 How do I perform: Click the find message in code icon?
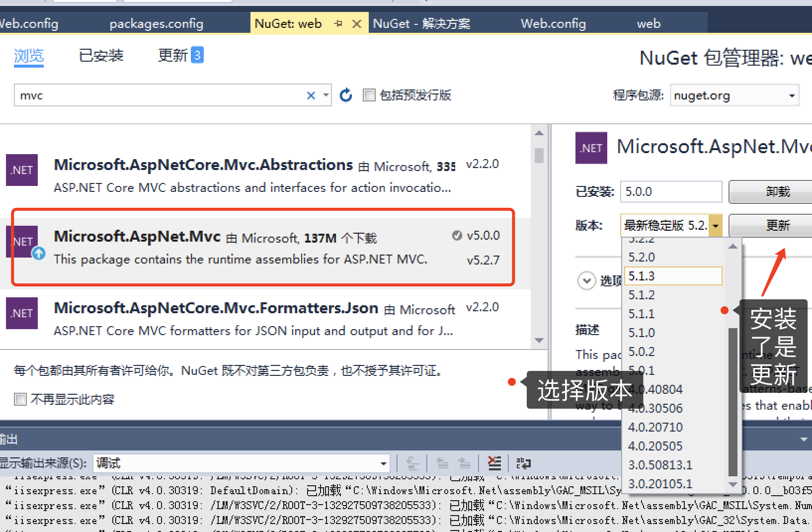coord(412,463)
